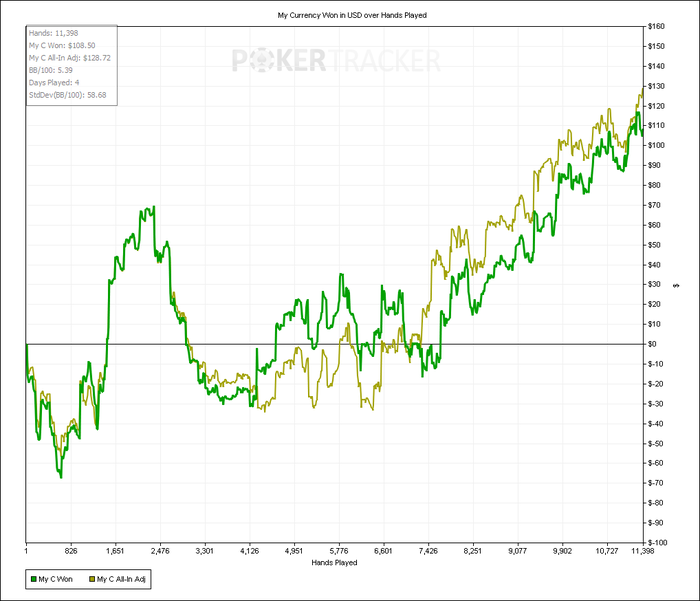The width and height of the screenshot is (700, 601).
Task: Click the 'Hands Played' x-axis title
Action: (334, 563)
